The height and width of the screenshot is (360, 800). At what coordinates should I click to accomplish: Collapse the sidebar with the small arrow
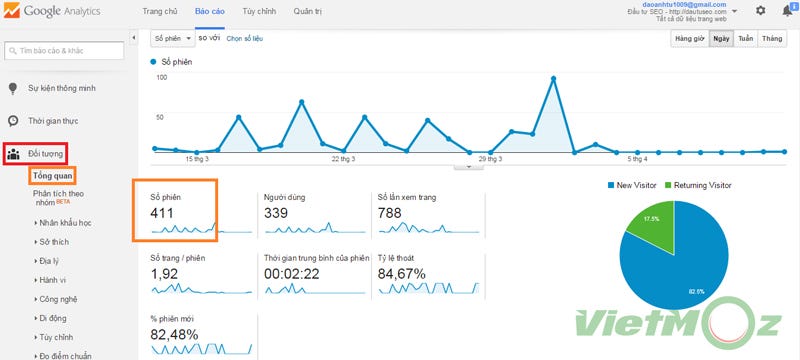pos(133,38)
